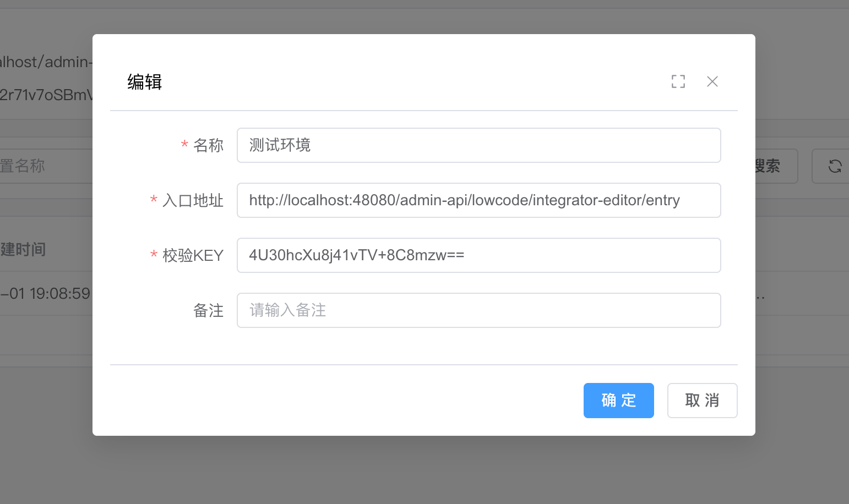This screenshot has height=504, width=849.
Task: Click the 名称 field label
Action: (208, 145)
